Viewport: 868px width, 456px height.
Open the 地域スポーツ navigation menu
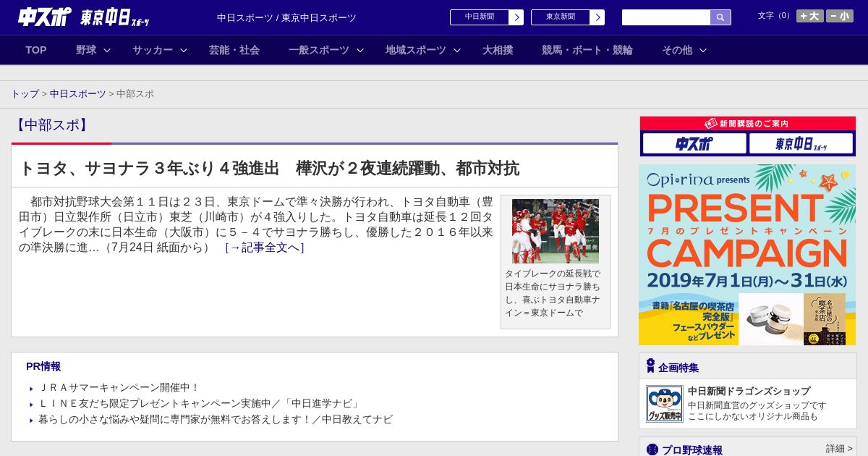point(416,50)
